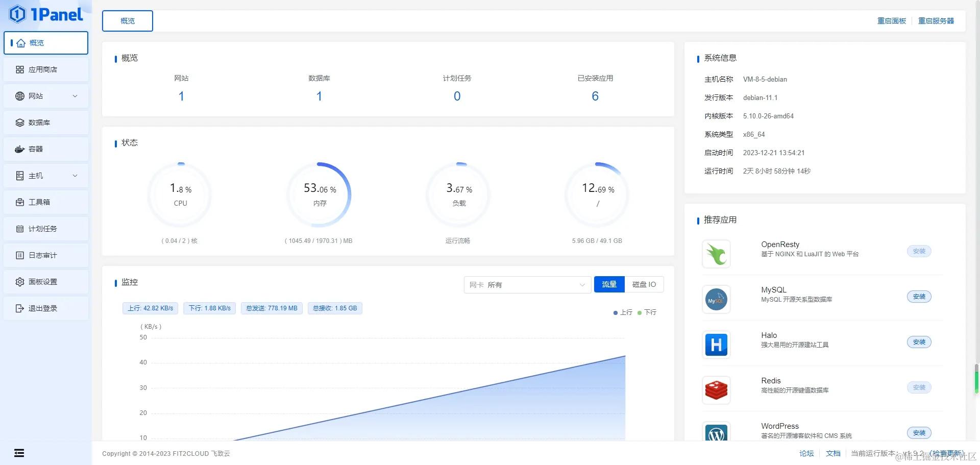Screen dimensions: 980x465
Task: Open 容器 in the sidebar
Action: pyautogui.click(x=46, y=149)
